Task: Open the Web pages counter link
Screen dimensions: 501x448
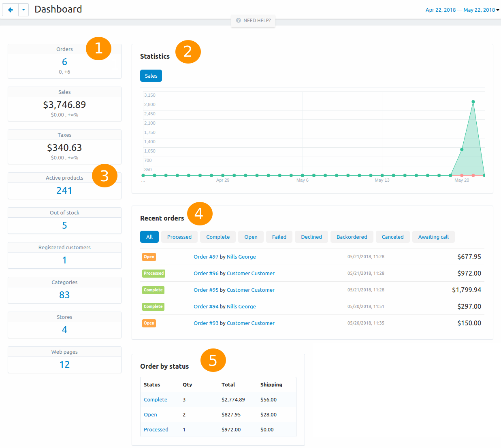Action: pyautogui.click(x=64, y=364)
